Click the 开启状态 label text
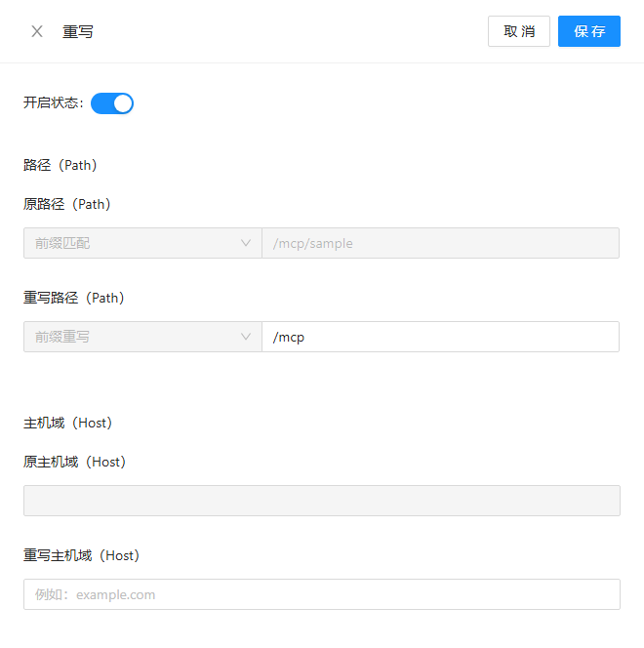The width and height of the screenshot is (644, 648). (x=53, y=103)
